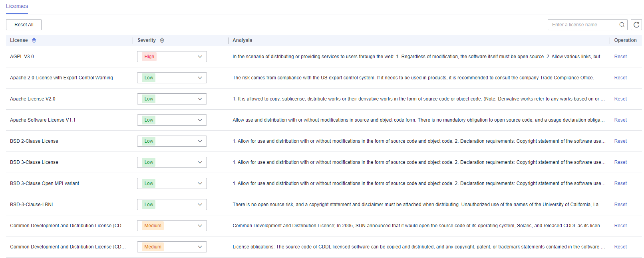Select the AGPL V3.0 license name
The image size is (644, 258).
pyautogui.click(x=22, y=57)
